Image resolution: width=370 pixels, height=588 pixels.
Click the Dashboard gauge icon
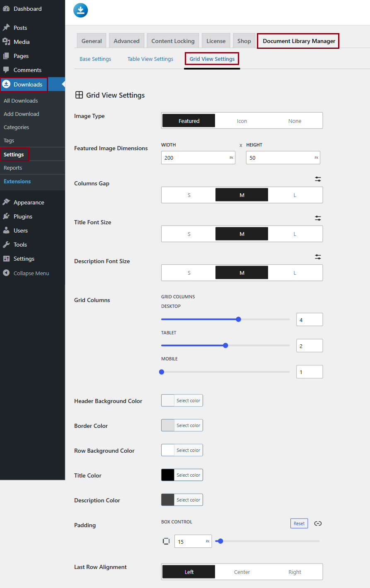click(6, 9)
